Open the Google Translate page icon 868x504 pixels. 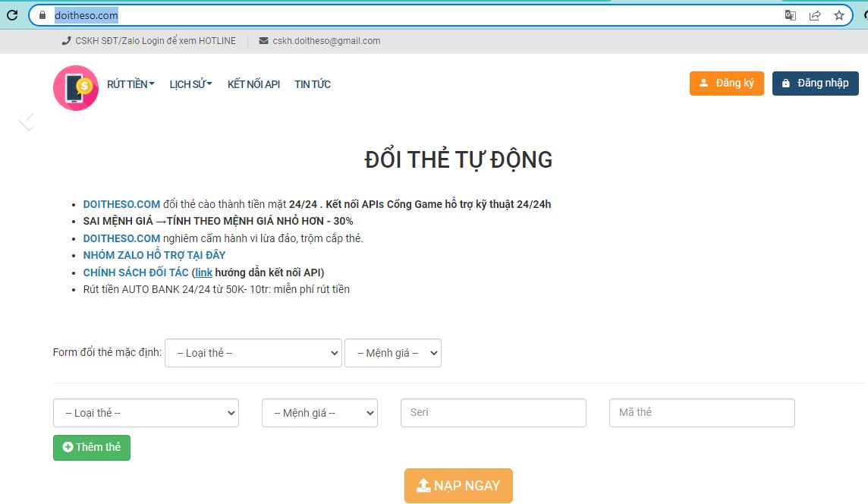point(791,15)
